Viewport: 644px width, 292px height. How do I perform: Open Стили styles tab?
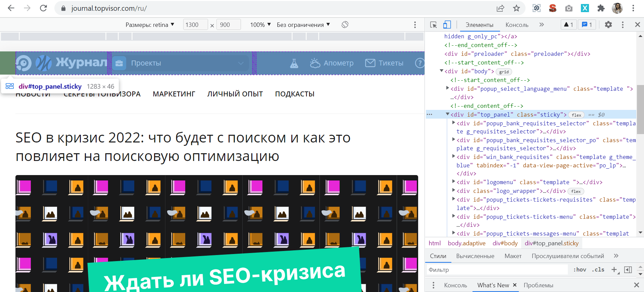[x=438, y=256]
